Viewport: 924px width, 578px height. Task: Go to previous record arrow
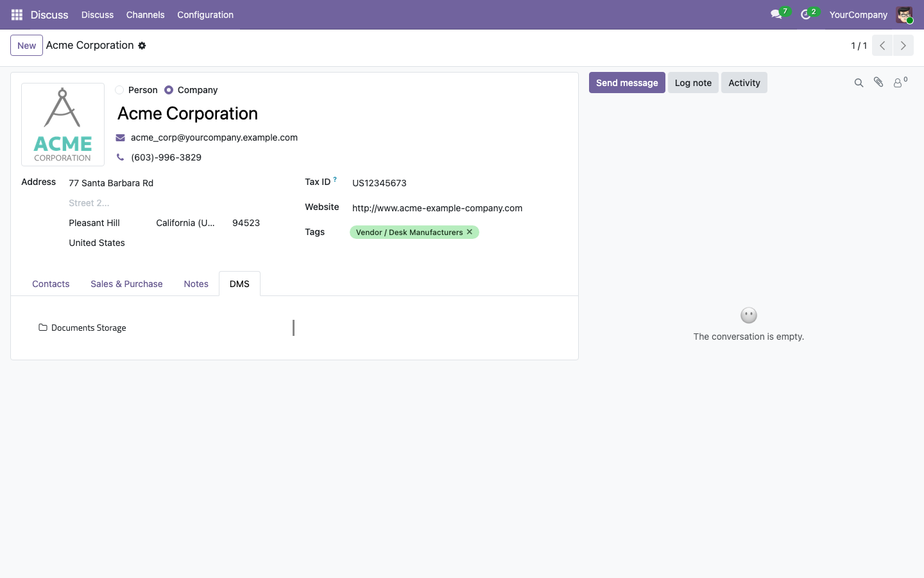[882, 46]
